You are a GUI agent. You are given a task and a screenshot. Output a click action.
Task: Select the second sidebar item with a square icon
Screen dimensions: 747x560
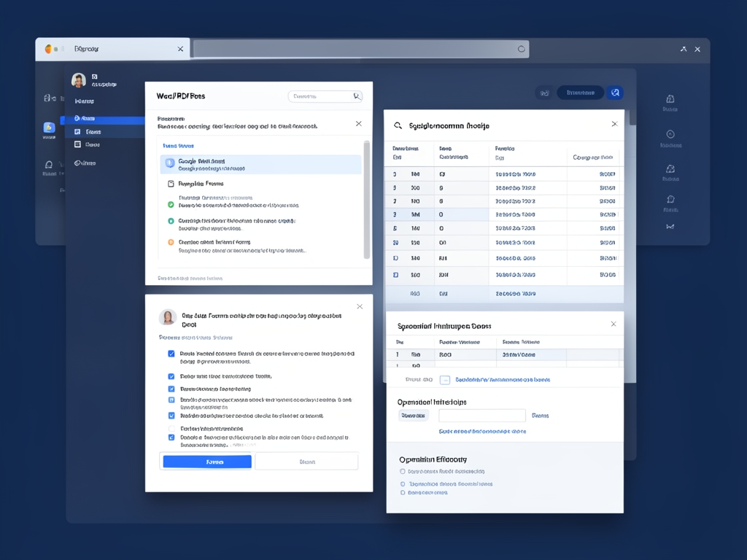pos(105,132)
